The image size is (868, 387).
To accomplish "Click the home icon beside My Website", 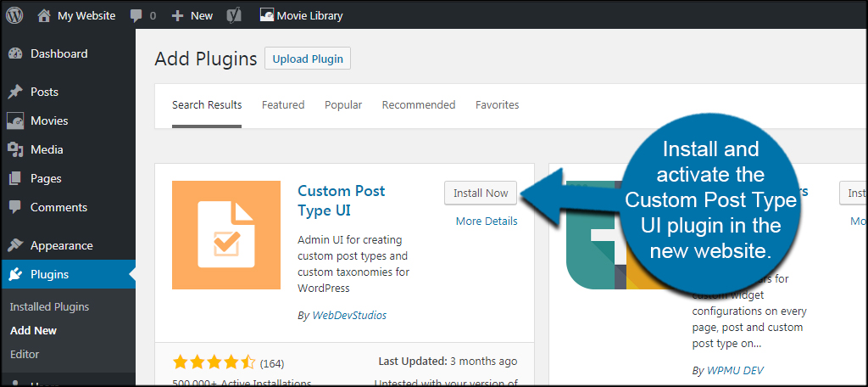I will (44, 15).
